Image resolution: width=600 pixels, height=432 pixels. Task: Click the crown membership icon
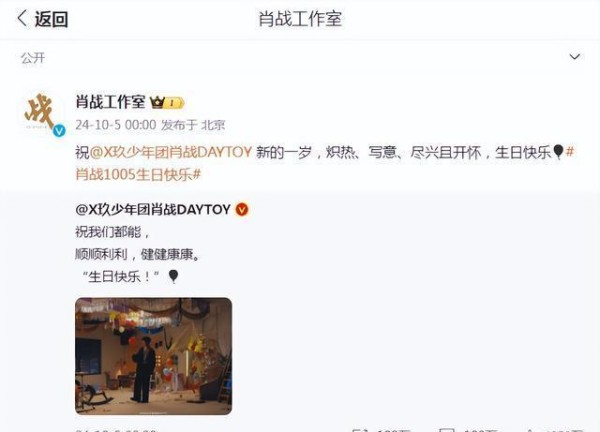(x=157, y=102)
